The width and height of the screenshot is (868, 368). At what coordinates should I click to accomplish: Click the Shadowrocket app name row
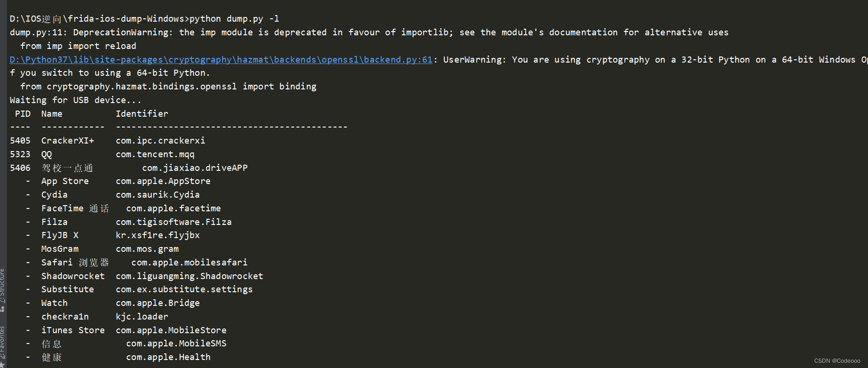[73, 276]
